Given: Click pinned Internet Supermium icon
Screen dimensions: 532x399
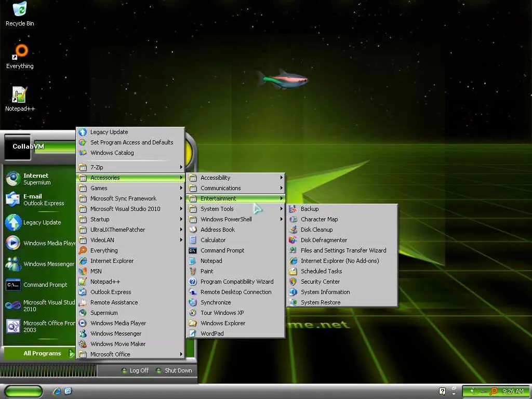Looking at the screenshot, I should tap(13, 179).
